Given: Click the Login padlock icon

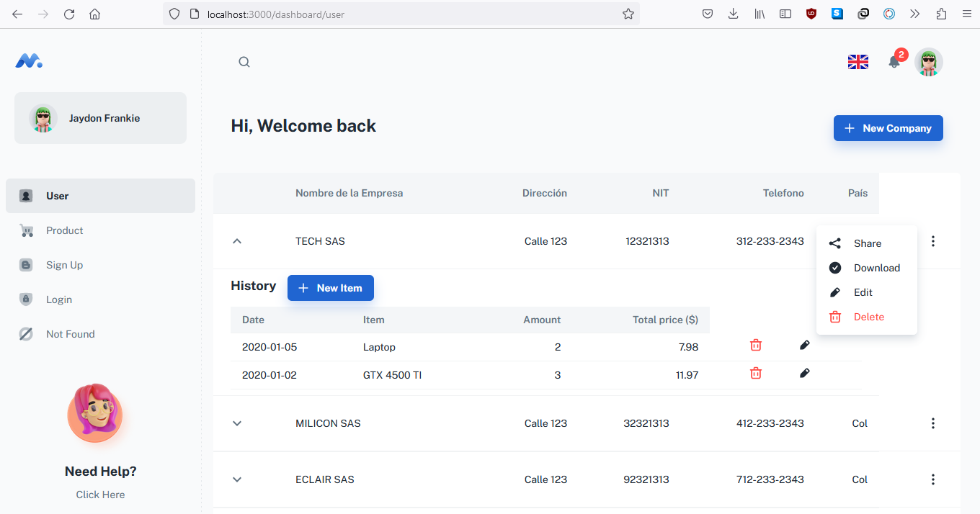Looking at the screenshot, I should click(x=26, y=299).
